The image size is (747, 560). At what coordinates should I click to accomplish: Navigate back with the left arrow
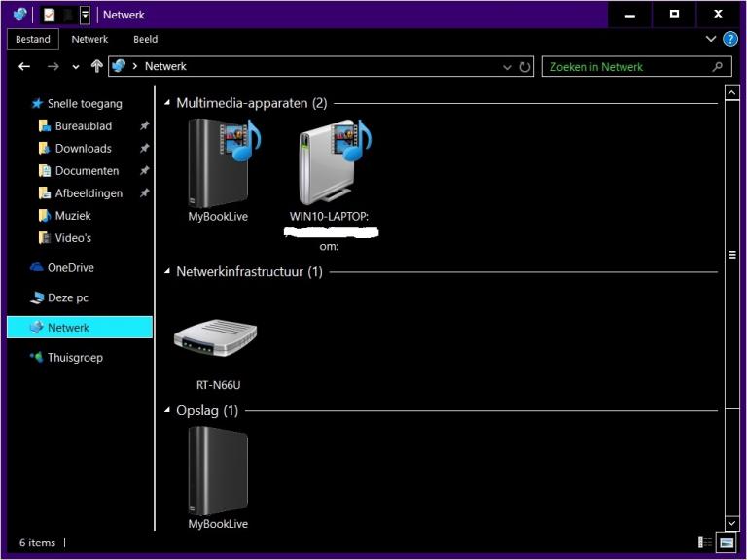click(x=24, y=67)
